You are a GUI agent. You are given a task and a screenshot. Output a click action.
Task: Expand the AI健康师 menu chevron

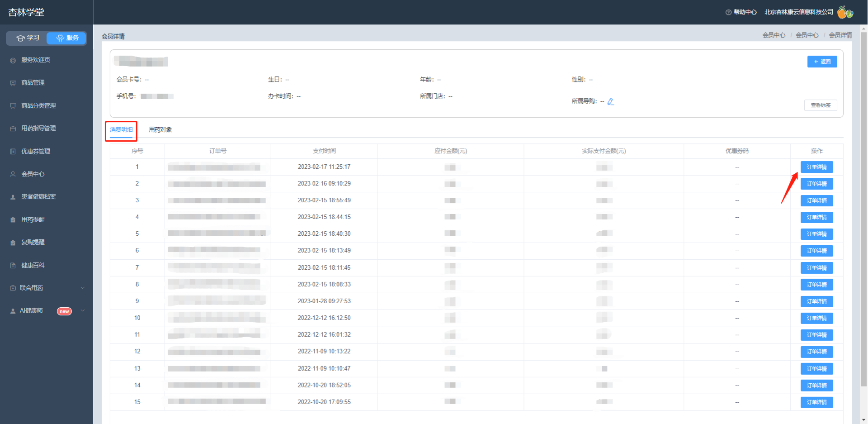coord(83,311)
